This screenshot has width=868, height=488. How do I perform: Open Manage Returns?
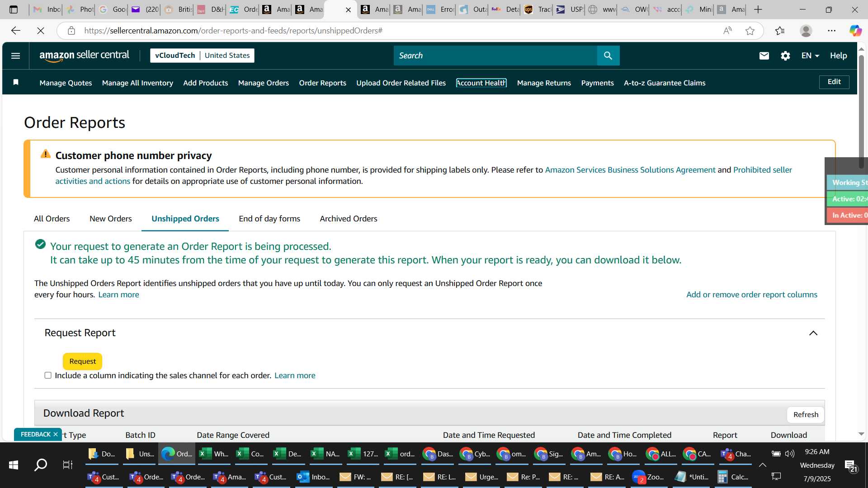(x=544, y=83)
